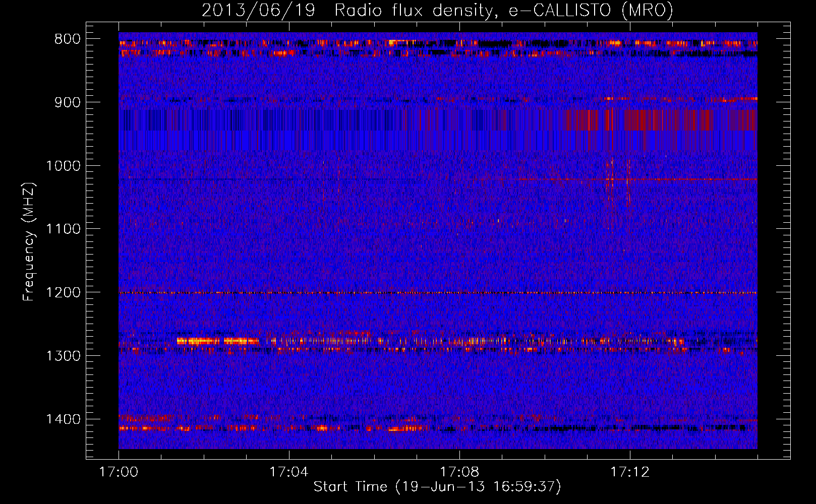Click the 17:08 time tick label

(x=459, y=472)
